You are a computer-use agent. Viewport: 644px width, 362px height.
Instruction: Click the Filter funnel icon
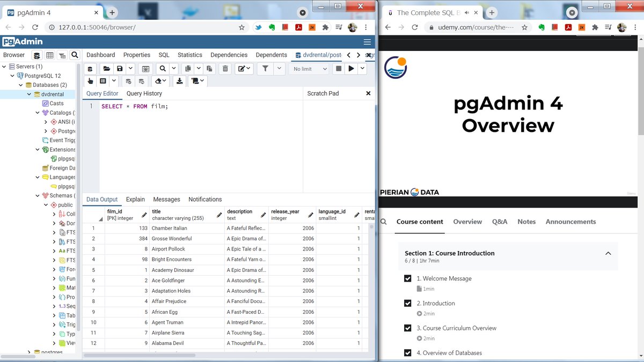[x=265, y=69]
